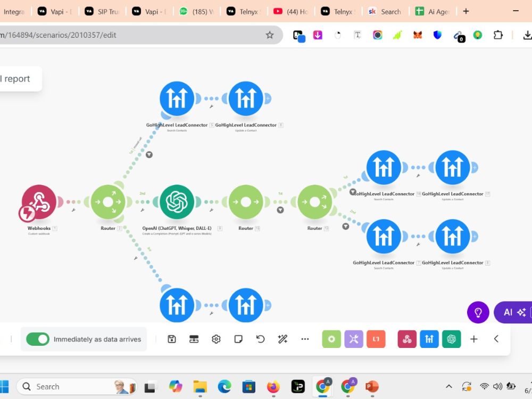
Task: Open the GoHighLevel favorite in the toolbar
Action: (429, 339)
